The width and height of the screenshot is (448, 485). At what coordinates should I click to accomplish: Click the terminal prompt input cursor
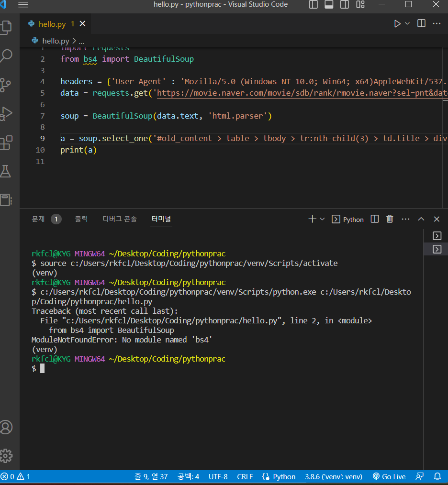point(42,368)
